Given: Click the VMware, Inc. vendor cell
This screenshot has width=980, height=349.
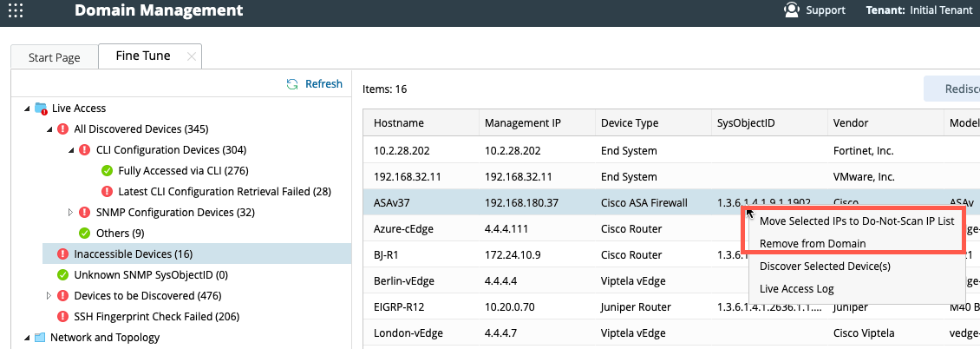Looking at the screenshot, I should coord(864,176).
